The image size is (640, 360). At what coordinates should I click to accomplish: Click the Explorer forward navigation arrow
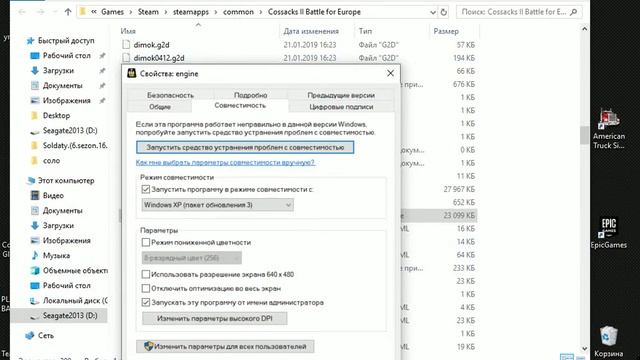coord(40,12)
